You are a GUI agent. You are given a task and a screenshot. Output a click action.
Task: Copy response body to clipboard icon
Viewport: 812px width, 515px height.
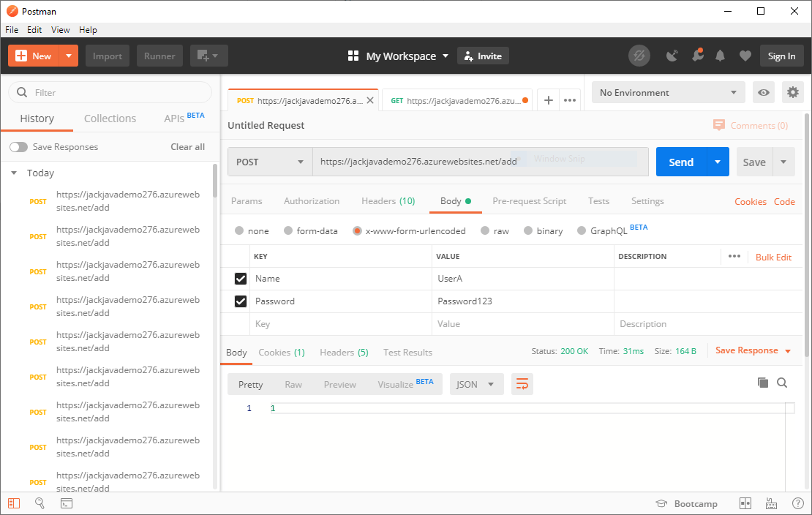(x=763, y=383)
